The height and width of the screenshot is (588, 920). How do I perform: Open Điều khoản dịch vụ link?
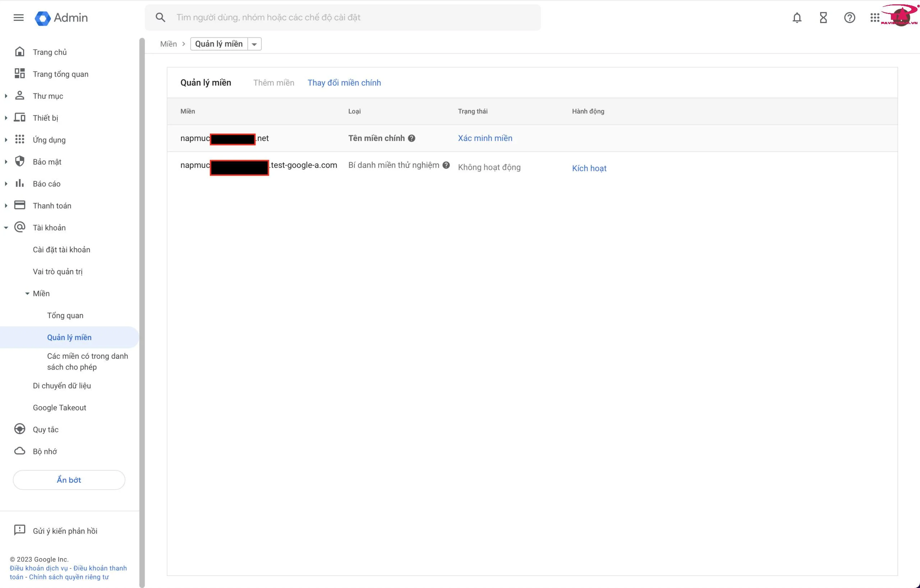coord(38,568)
